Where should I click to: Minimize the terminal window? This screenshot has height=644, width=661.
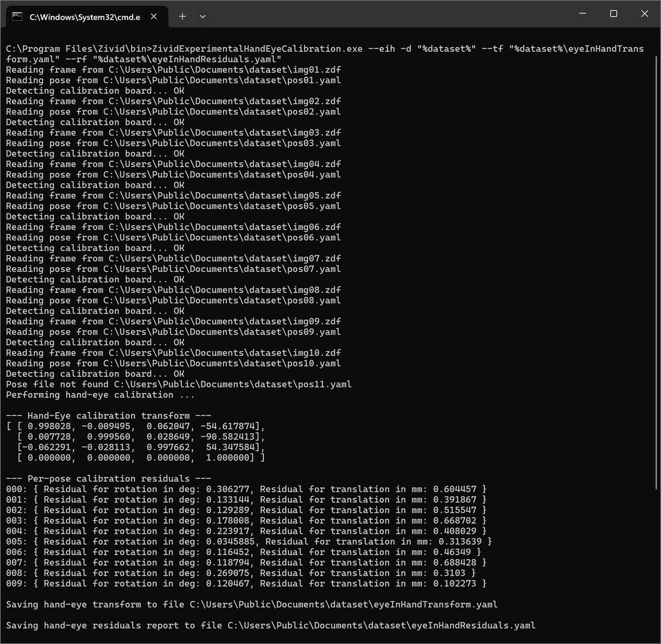tap(582, 14)
